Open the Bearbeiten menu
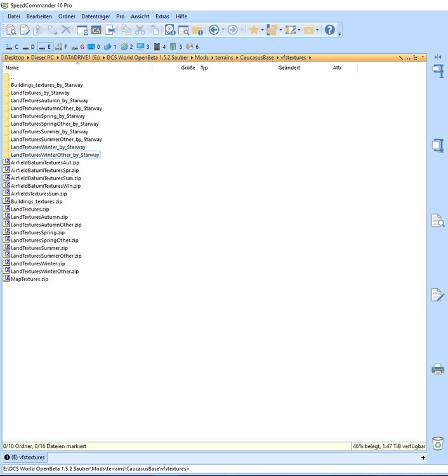This screenshot has height=476, width=448. coord(39,17)
